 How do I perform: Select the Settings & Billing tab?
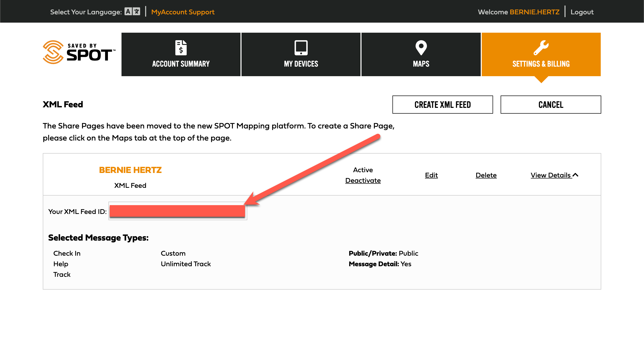click(x=541, y=54)
